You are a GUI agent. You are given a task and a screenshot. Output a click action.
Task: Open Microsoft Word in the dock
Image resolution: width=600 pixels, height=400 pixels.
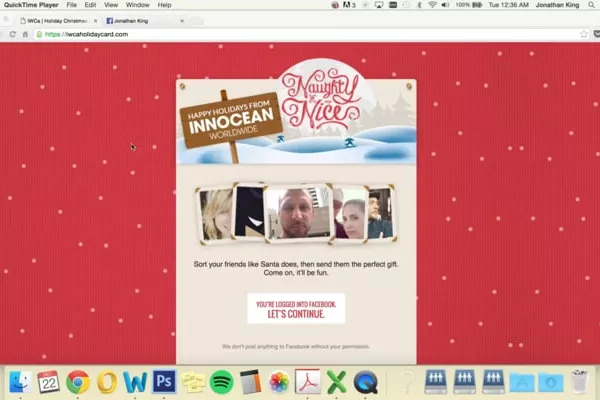click(x=135, y=382)
